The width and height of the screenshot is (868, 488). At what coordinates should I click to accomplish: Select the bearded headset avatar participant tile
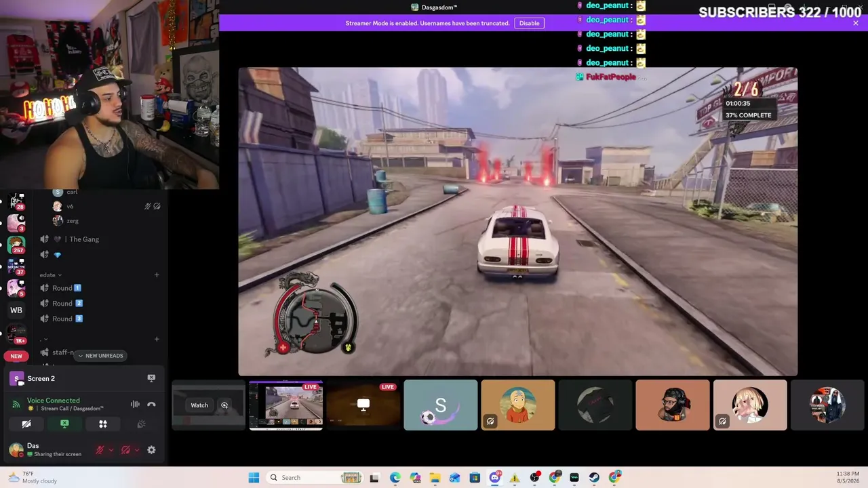tap(673, 405)
